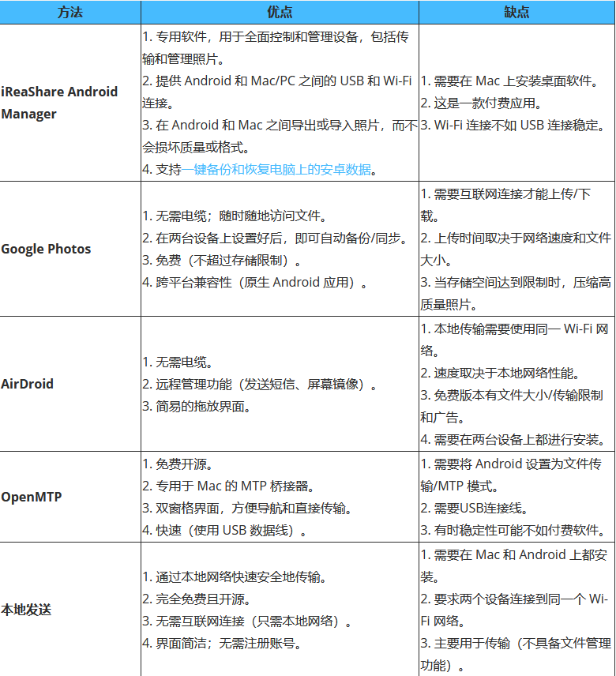This screenshot has width=616, height=676.
Task: Click the text 无需电缆；随时随地访问文件
Action: pyautogui.click(x=238, y=216)
